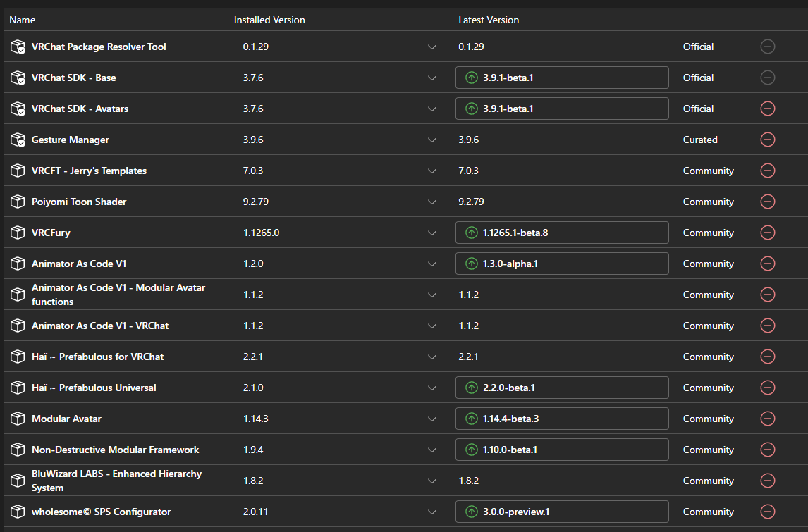The width and height of the screenshot is (808, 532).
Task: Upgrade Modular Avatar to 1.14.4-beta.3
Action: [x=562, y=419]
